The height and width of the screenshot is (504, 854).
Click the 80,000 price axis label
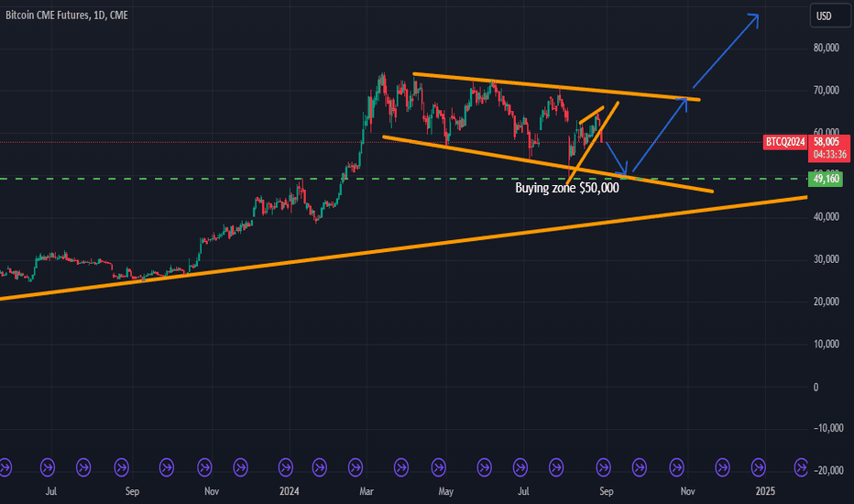[x=827, y=48]
